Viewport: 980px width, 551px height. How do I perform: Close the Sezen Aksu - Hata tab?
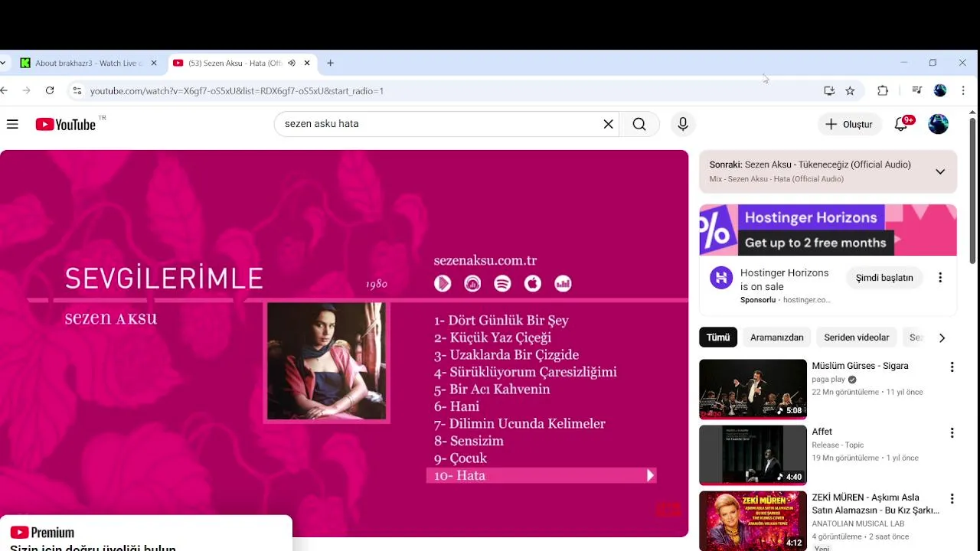(307, 63)
